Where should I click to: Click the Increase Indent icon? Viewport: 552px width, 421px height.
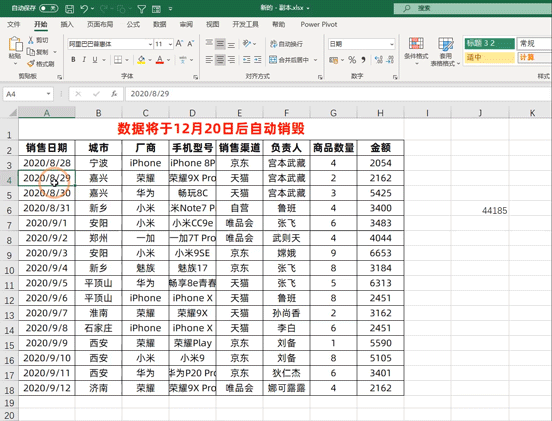point(258,60)
